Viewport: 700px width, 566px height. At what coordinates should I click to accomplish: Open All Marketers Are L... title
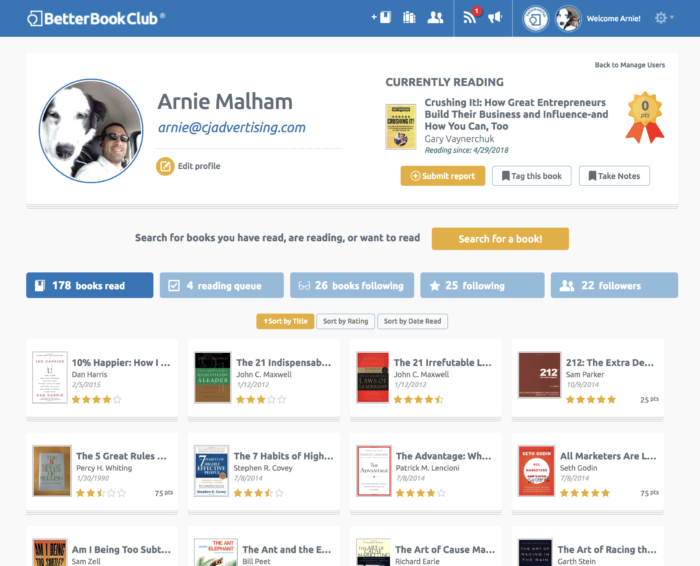608,456
